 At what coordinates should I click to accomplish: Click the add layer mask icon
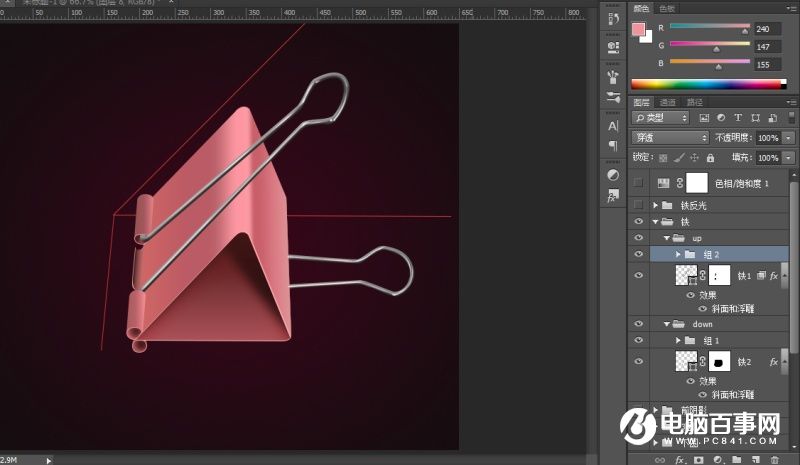pos(698,460)
